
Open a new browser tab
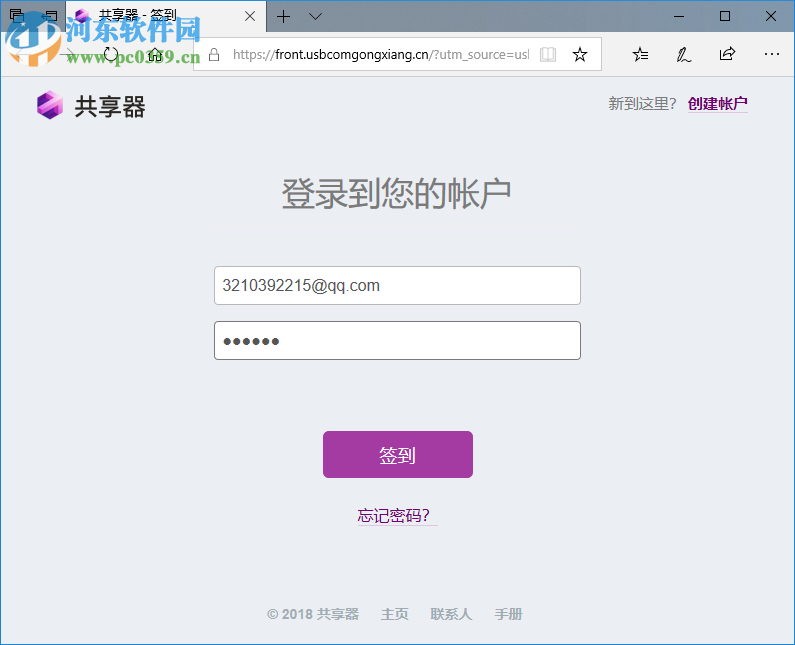[283, 17]
